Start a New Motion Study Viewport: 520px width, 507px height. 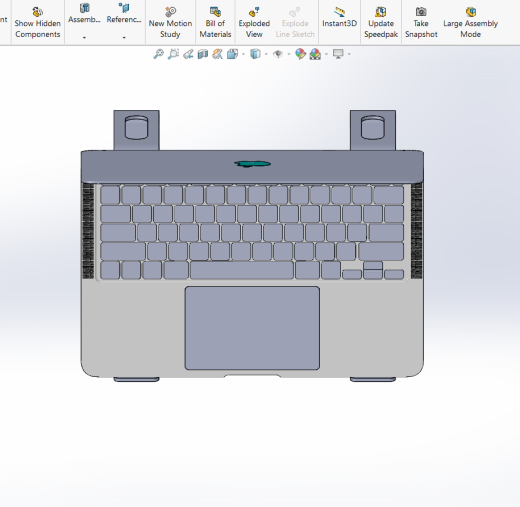(x=170, y=22)
